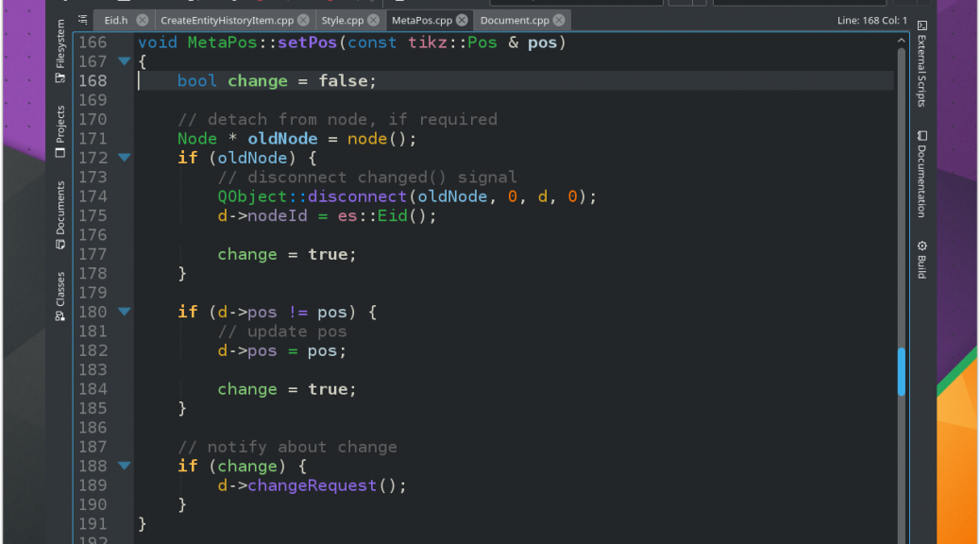Screen dimensions: 980x544
Task: Close the CreateEntityHistoryItem.cpp tab
Action: tap(303, 20)
